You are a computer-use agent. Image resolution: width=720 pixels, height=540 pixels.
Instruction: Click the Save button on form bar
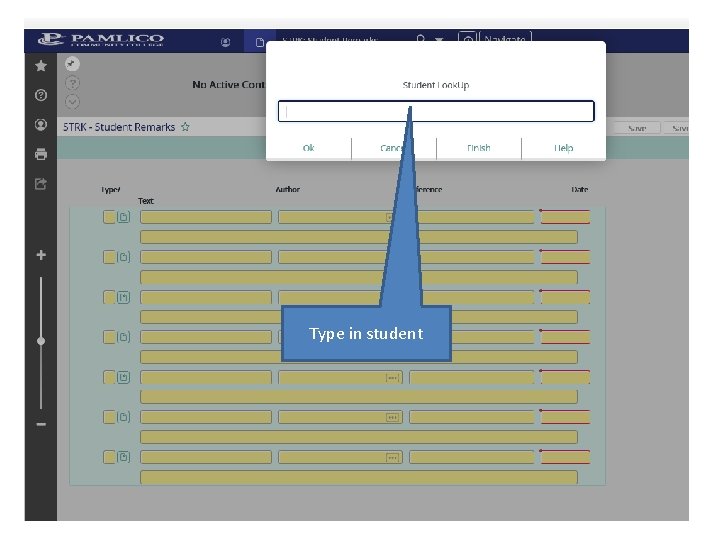(x=637, y=128)
